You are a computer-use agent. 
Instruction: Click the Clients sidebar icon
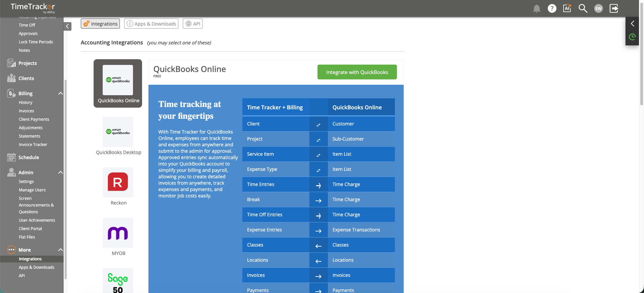[11, 78]
